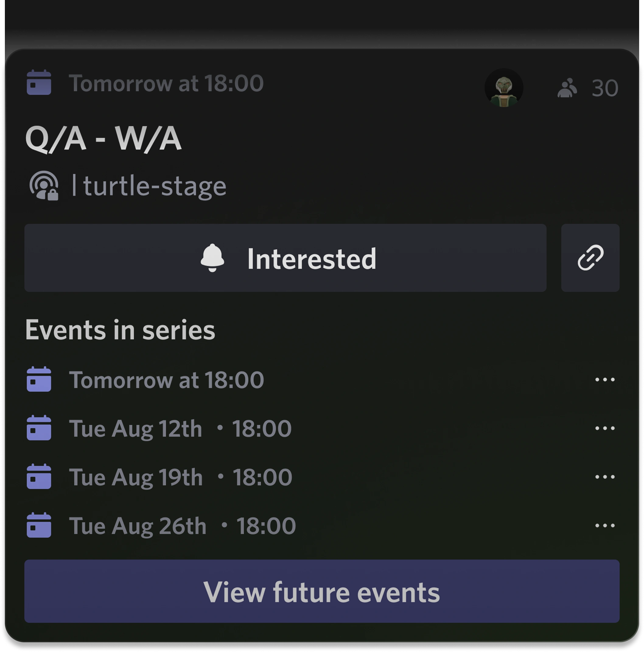Click the header calendar icon

point(39,82)
